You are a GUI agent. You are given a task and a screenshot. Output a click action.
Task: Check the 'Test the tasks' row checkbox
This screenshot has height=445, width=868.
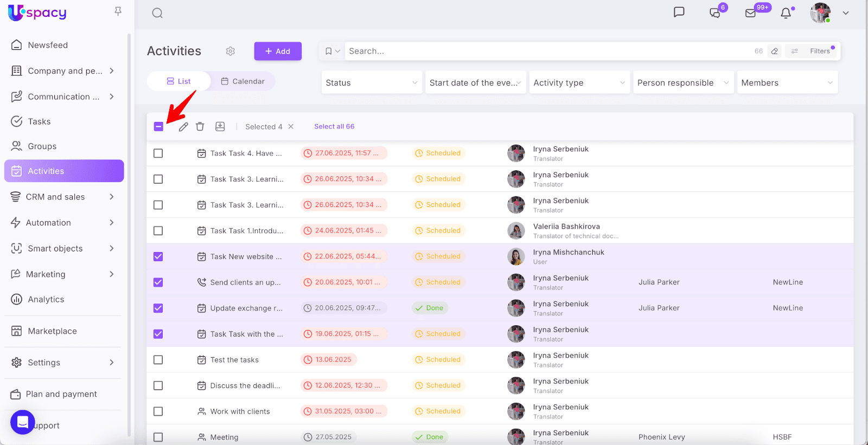[158, 360]
